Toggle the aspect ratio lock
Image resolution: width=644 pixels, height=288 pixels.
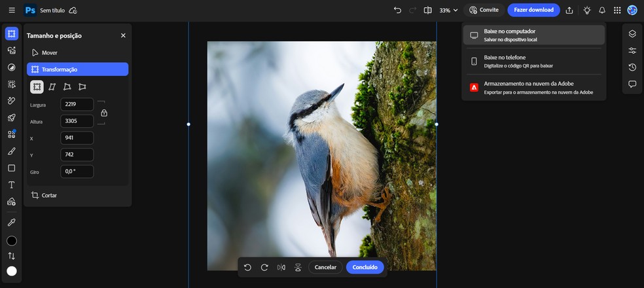(104, 113)
